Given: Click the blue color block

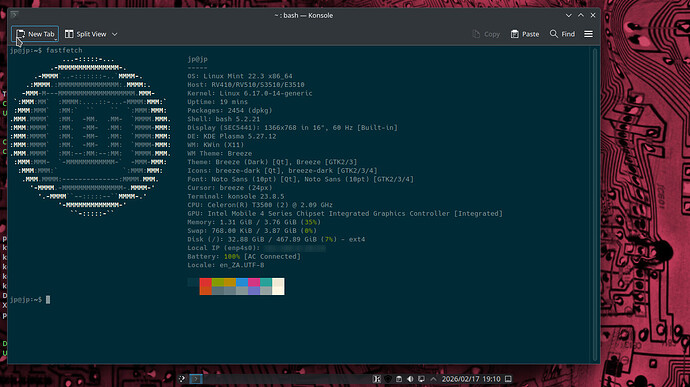Looking at the screenshot, I should pyautogui.click(x=242, y=282).
